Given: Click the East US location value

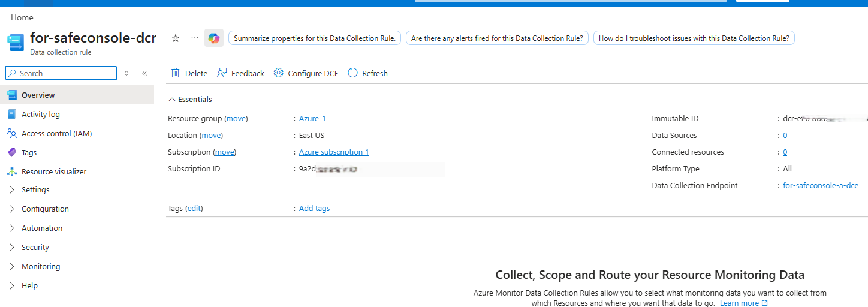Looking at the screenshot, I should click(312, 135).
